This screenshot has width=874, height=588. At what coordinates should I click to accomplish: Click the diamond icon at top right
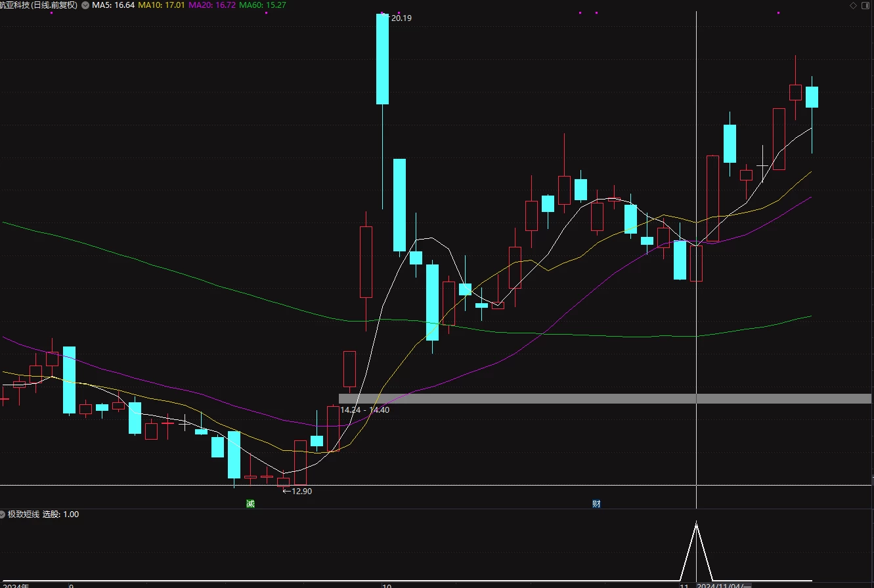click(853, 5)
